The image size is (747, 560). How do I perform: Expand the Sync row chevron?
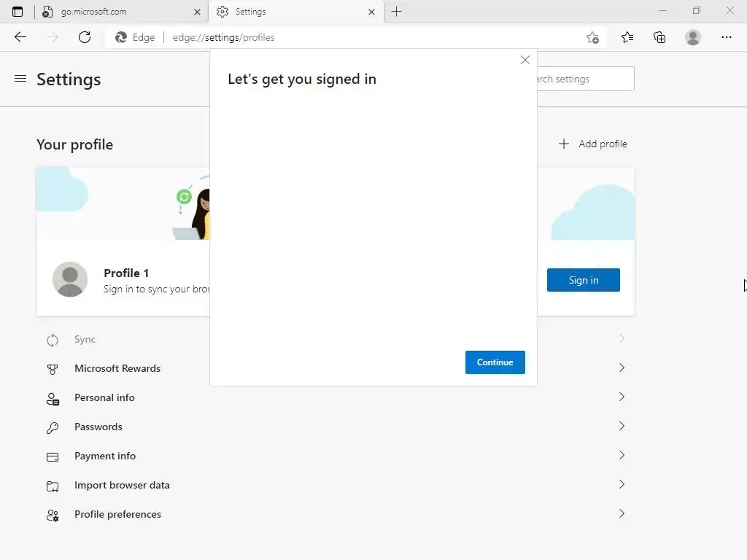(x=622, y=338)
